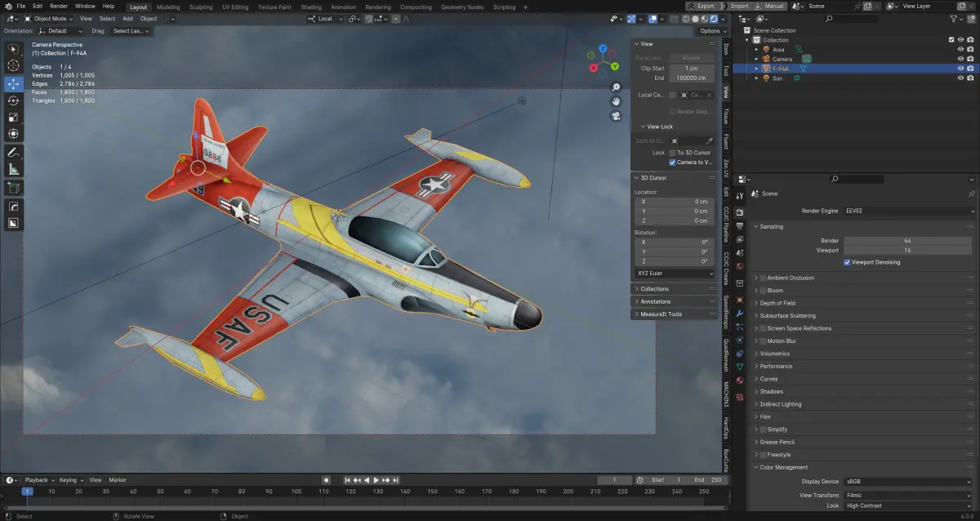This screenshot has width=980, height=521.
Task: Select the Annotate tool
Action: [13, 153]
